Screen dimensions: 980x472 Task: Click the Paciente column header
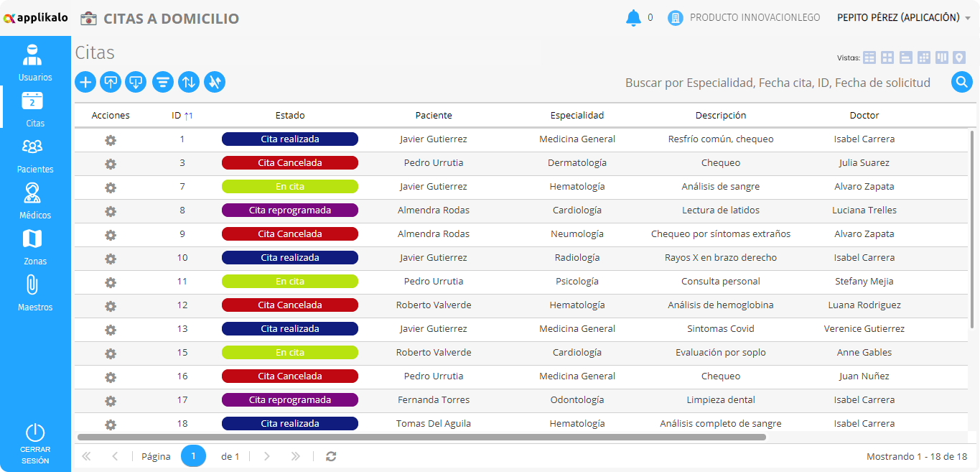[x=434, y=116]
